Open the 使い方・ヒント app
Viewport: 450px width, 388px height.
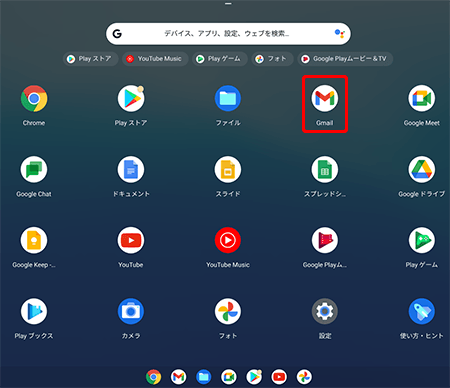click(422, 311)
